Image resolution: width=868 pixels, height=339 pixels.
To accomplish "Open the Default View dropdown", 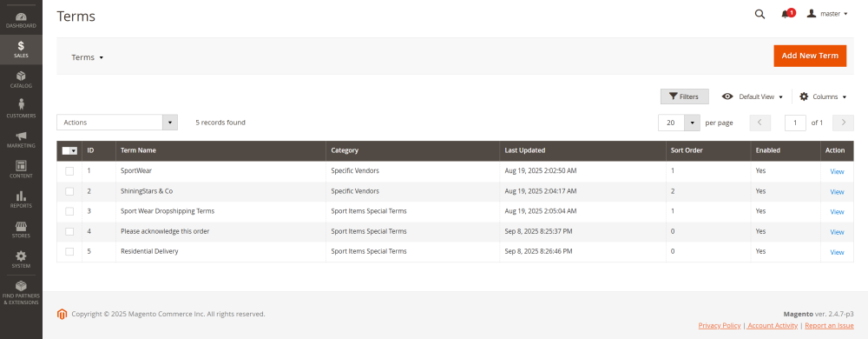I will click(x=753, y=96).
